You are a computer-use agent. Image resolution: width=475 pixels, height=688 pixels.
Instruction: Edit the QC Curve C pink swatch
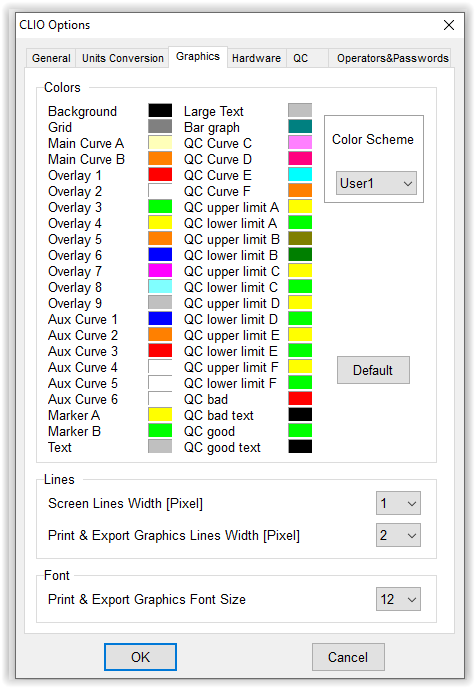tap(300, 143)
